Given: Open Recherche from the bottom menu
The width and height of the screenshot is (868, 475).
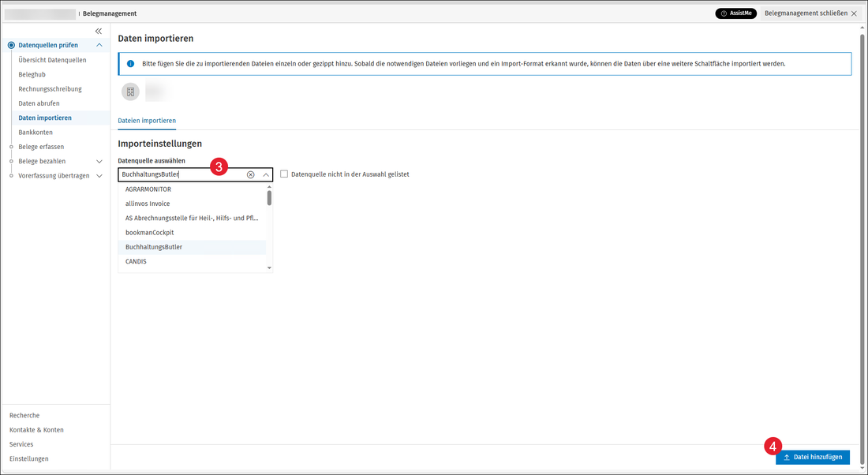Looking at the screenshot, I should (x=24, y=415).
